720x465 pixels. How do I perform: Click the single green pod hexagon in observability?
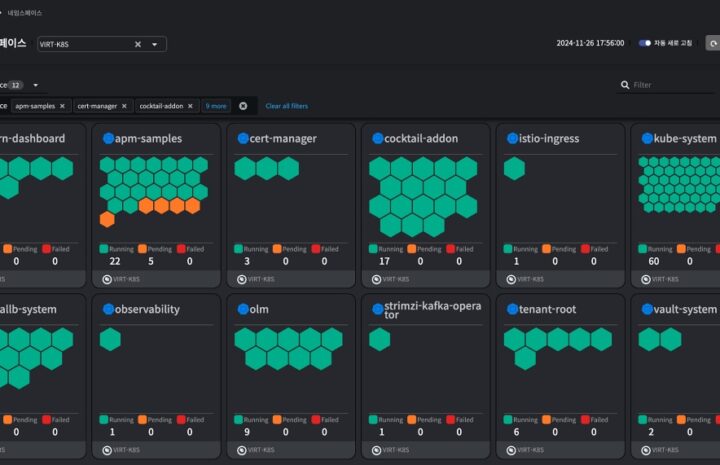(x=110, y=339)
